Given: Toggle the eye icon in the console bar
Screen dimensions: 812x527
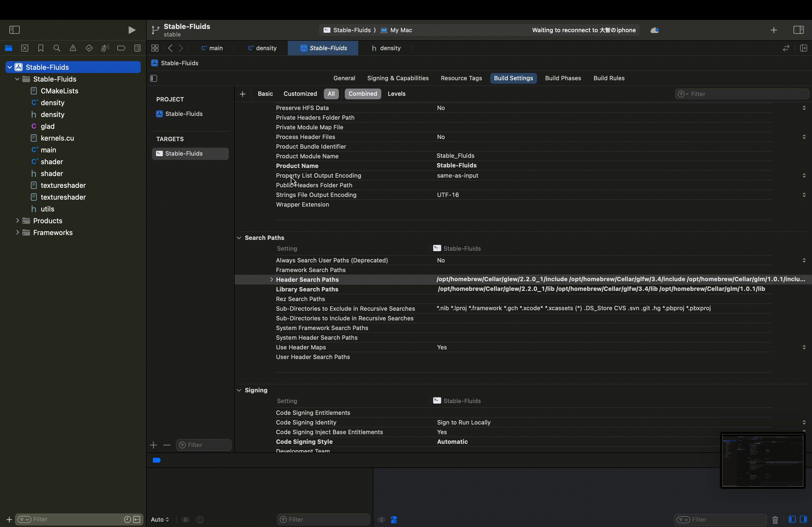Looking at the screenshot, I should point(382,519).
